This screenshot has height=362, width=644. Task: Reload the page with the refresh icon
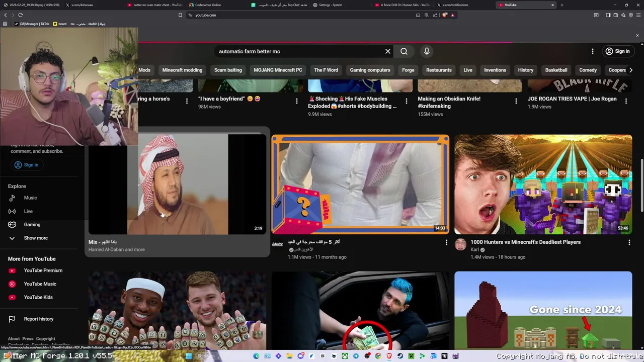pyautogui.click(x=21, y=15)
